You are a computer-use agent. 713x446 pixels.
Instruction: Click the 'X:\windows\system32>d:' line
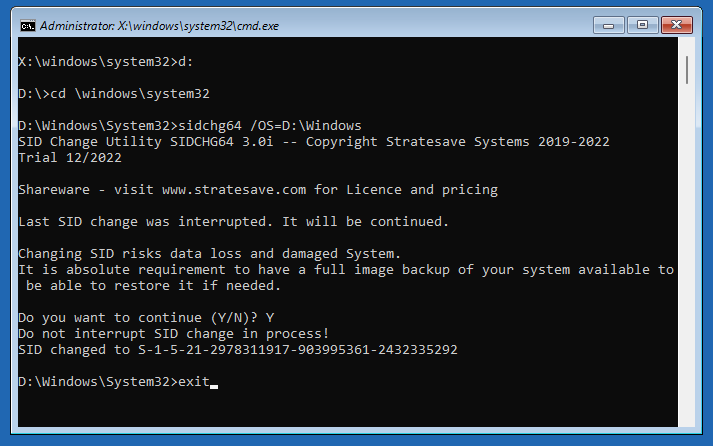(x=106, y=61)
